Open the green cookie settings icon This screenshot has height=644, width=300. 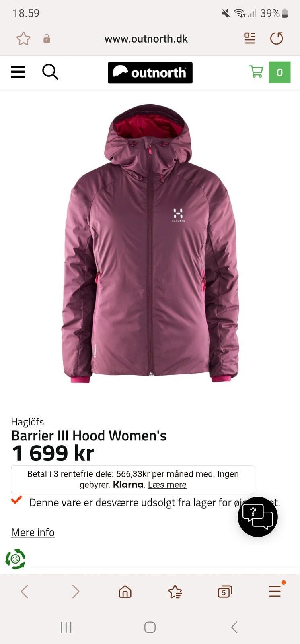click(15, 559)
